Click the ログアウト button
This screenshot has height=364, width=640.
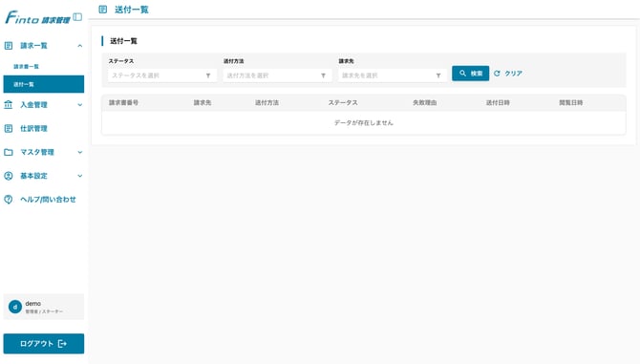coord(44,344)
